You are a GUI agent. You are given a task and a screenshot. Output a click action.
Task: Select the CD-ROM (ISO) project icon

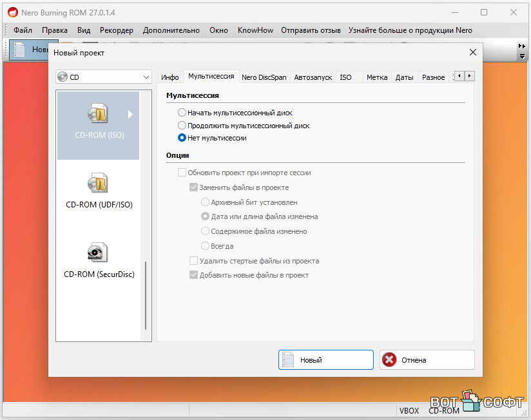(98, 115)
